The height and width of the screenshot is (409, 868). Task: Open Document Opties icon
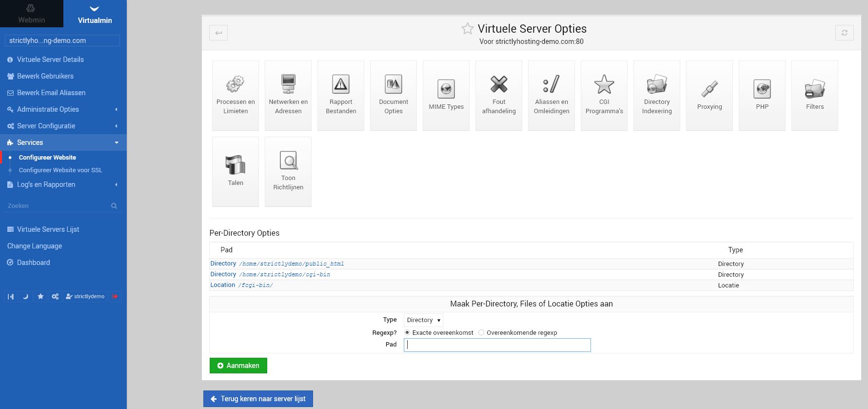[394, 96]
